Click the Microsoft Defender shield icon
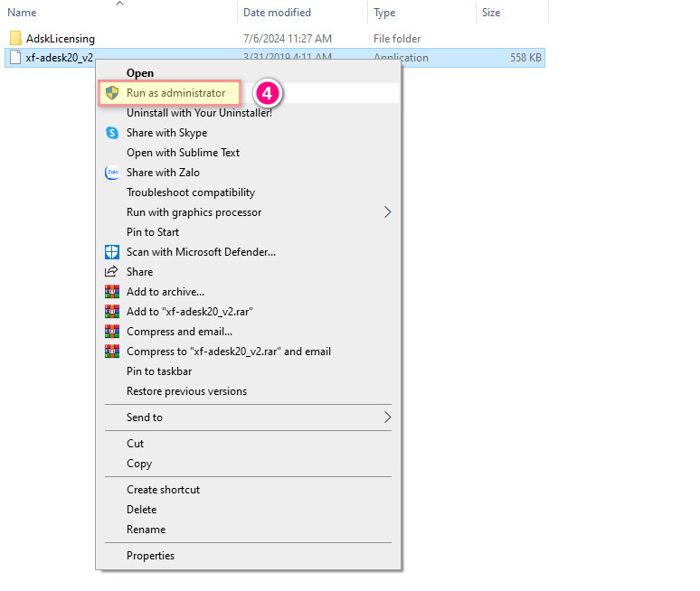This screenshot has height=591, width=700. point(112,252)
